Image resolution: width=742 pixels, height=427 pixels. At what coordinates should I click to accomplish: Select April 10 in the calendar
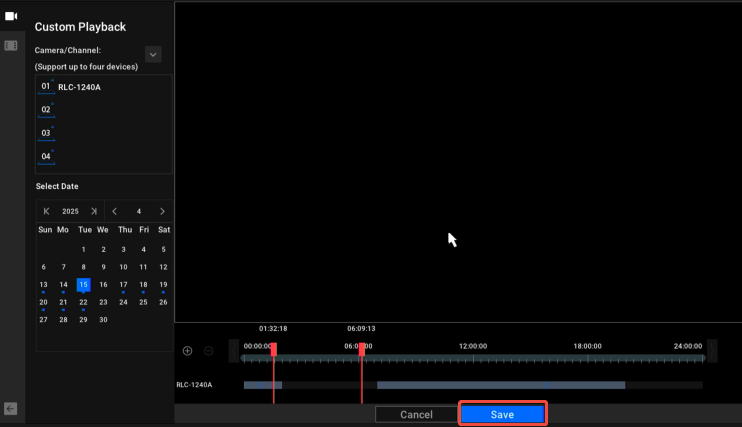point(123,267)
